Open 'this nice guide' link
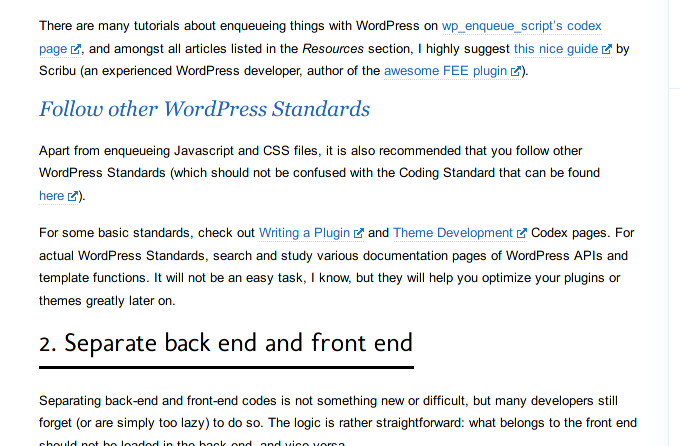Screen dimensions: 680x446 (x=556, y=49)
